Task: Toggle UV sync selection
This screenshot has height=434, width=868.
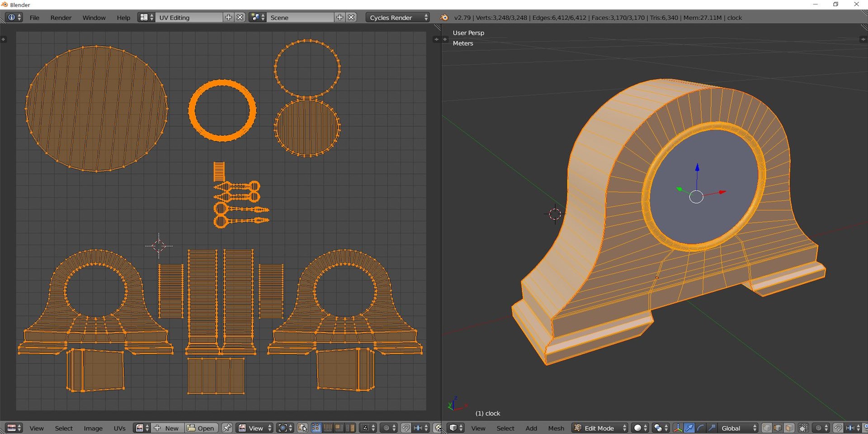Action: point(302,428)
